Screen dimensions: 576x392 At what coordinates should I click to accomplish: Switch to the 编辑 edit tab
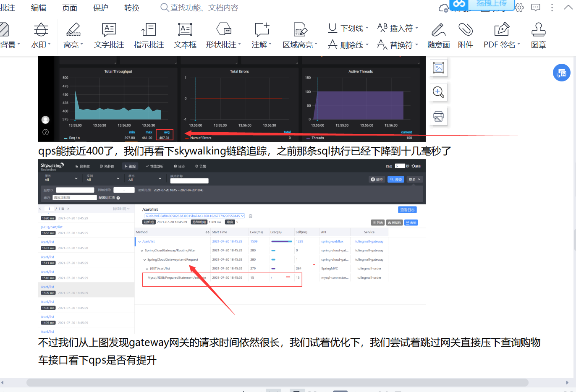[x=39, y=8]
